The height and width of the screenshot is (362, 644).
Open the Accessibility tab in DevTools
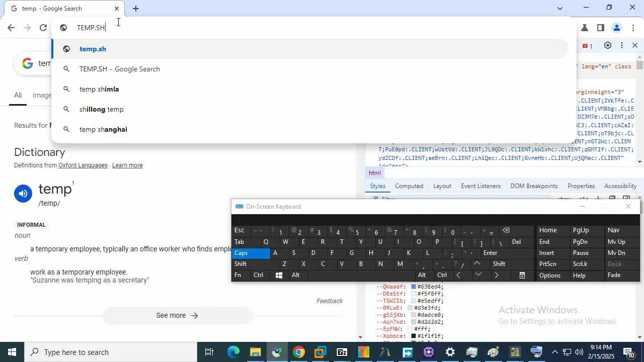[x=620, y=186]
